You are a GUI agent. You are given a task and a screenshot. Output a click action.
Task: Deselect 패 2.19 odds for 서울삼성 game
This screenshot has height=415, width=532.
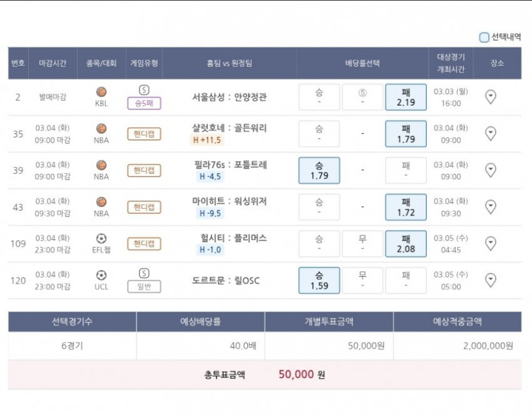(x=406, y=97)
